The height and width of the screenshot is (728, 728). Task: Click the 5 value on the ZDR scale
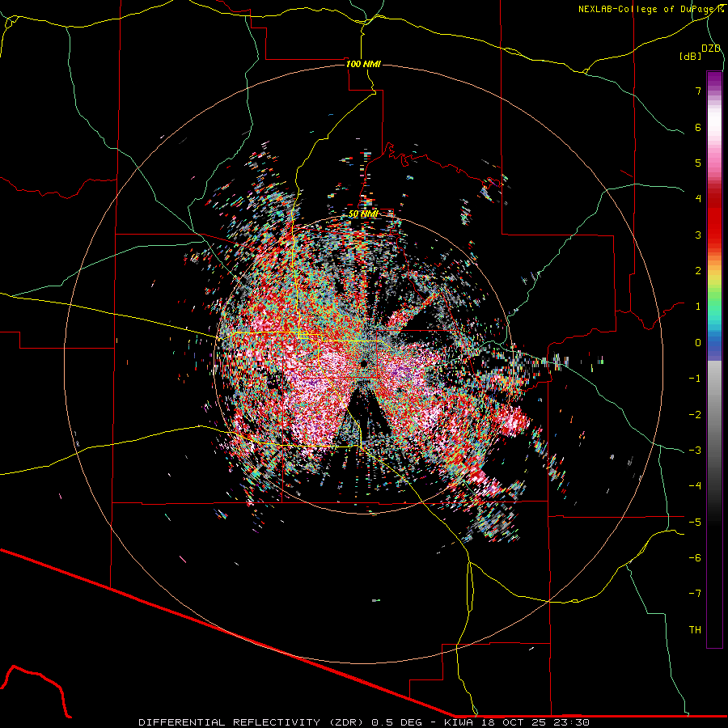click(x=698, y=163)
